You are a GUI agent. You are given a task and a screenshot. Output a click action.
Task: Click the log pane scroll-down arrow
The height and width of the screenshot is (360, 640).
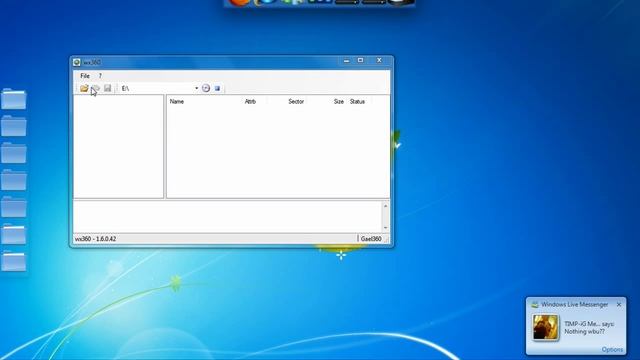pos(386,228)
